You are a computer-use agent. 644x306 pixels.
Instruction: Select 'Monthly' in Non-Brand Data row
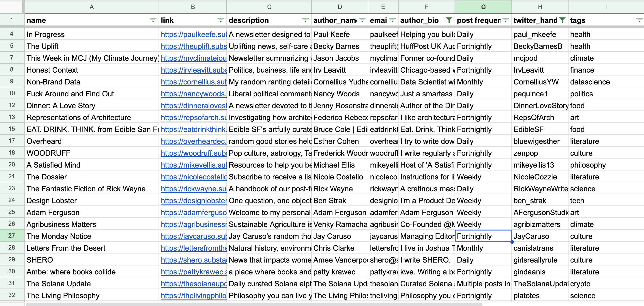click(483, 82)
